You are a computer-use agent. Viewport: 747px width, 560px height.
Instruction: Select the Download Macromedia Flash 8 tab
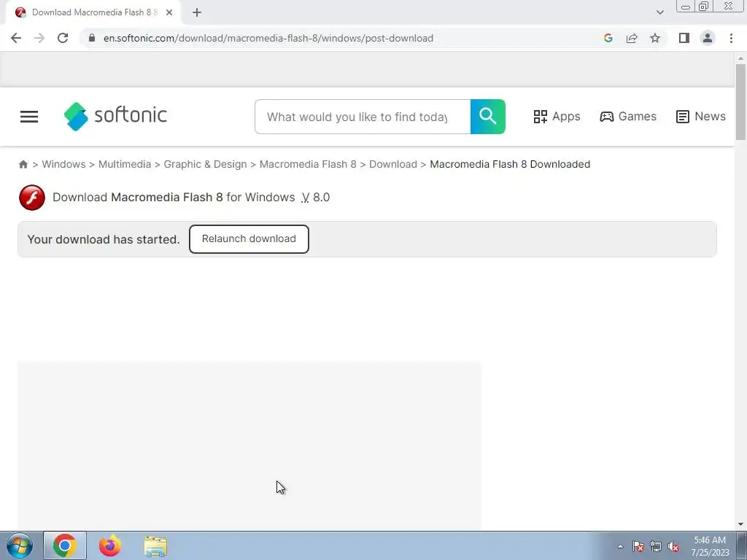93,12
